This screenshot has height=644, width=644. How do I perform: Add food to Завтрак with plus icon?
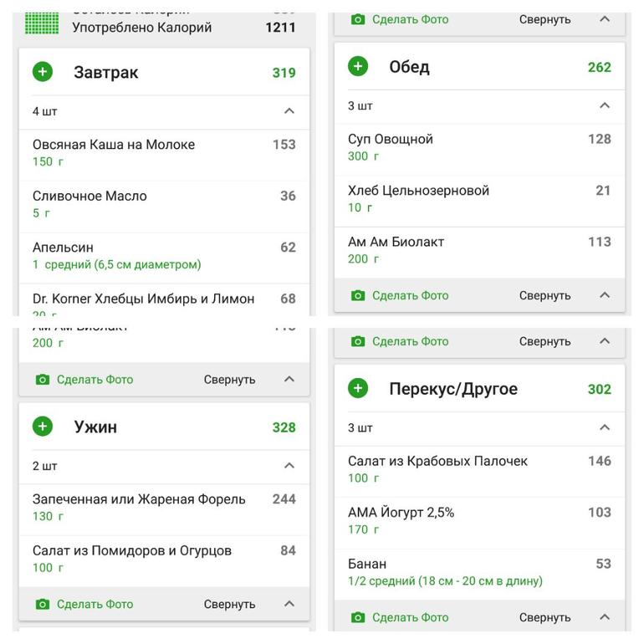pyautogui.click(x=43, y=72)
